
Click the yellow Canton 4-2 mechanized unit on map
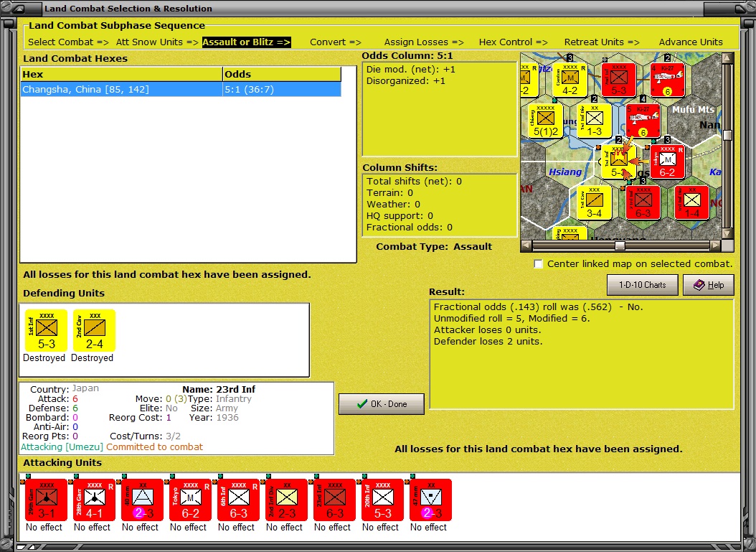click(570, 80)
